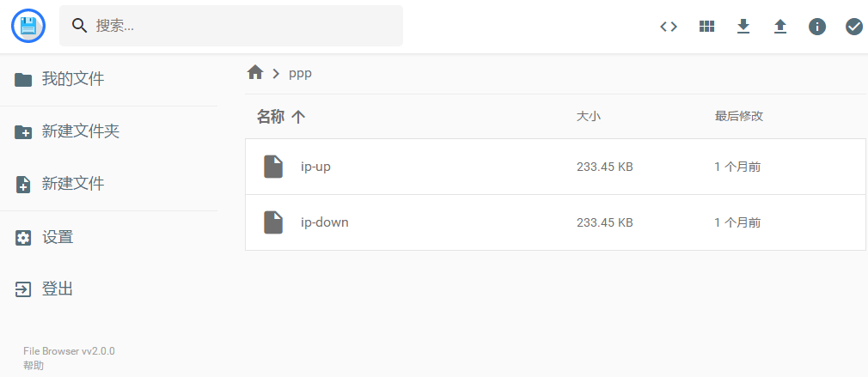The width and height of the screenshot is (868, 377).
Task: Click the ip-up file icon
Action: [273, 167]
